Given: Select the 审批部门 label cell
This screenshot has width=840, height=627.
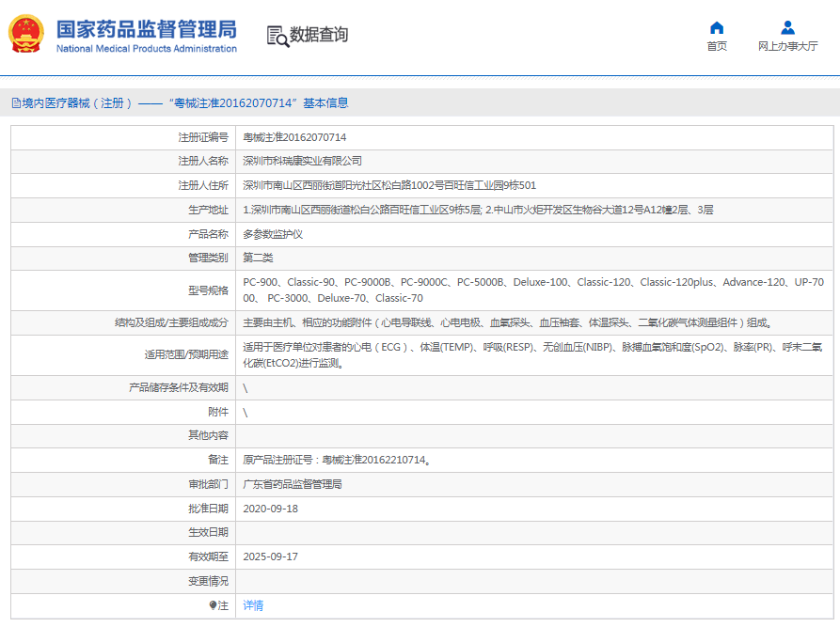Looking at the screenshot, I should (123, 484).
